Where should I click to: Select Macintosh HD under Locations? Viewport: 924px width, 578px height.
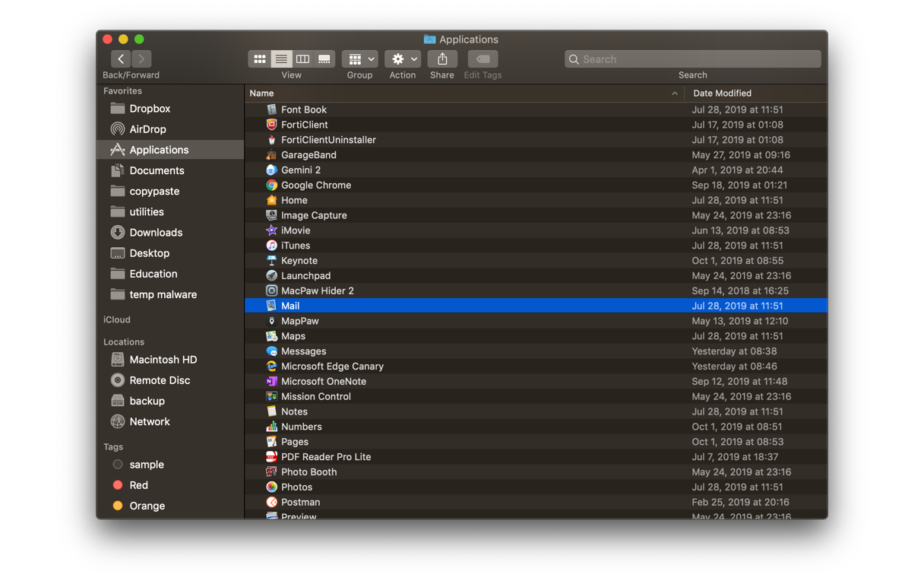pos(163,360)
